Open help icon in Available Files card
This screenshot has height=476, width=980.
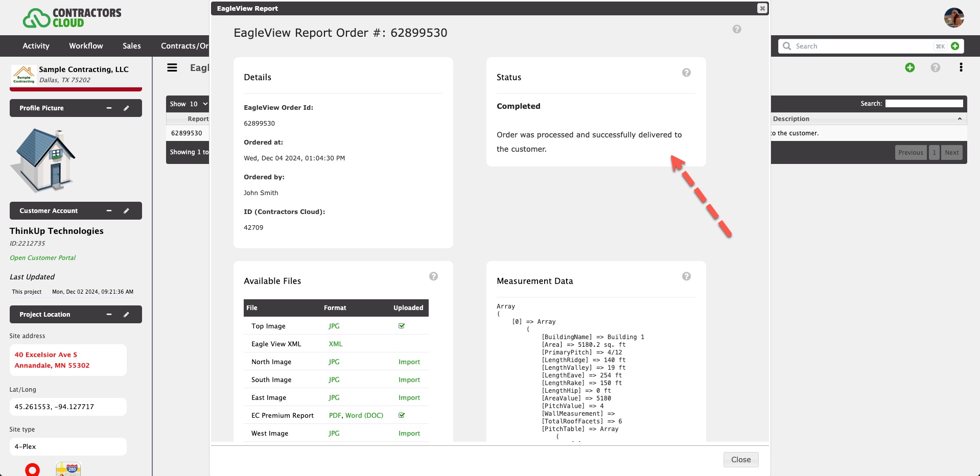click(433, 276)
